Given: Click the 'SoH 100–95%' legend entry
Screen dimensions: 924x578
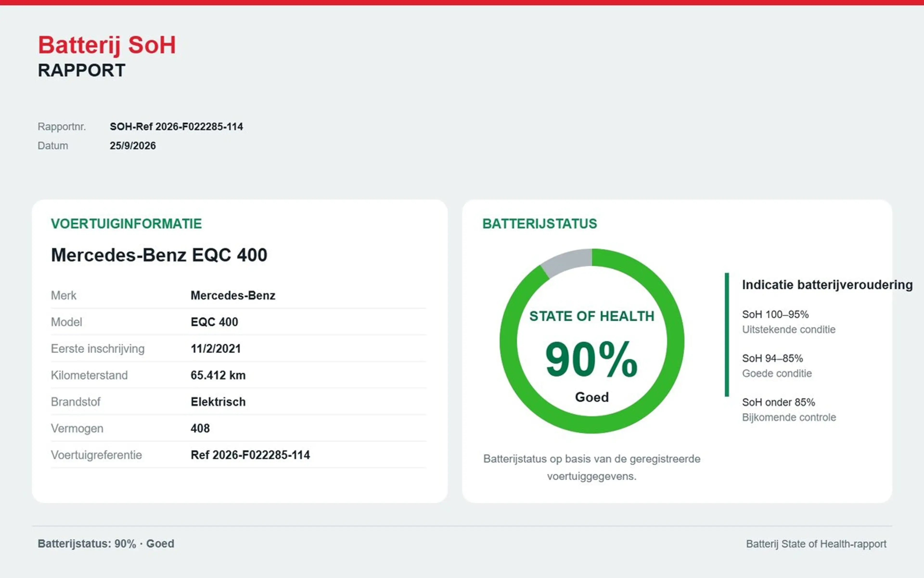Looking at the screenshot, I should [776, 314].
